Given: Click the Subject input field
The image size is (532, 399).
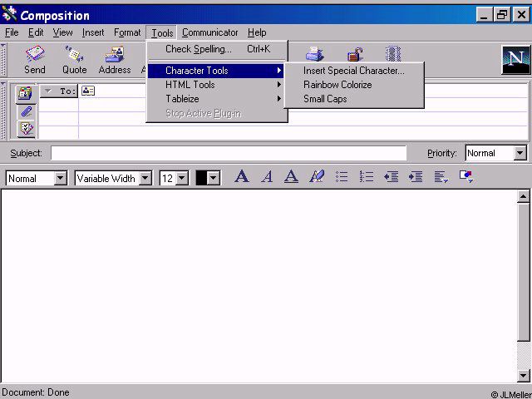Looking at the screenshot, I should click(229, 153).
